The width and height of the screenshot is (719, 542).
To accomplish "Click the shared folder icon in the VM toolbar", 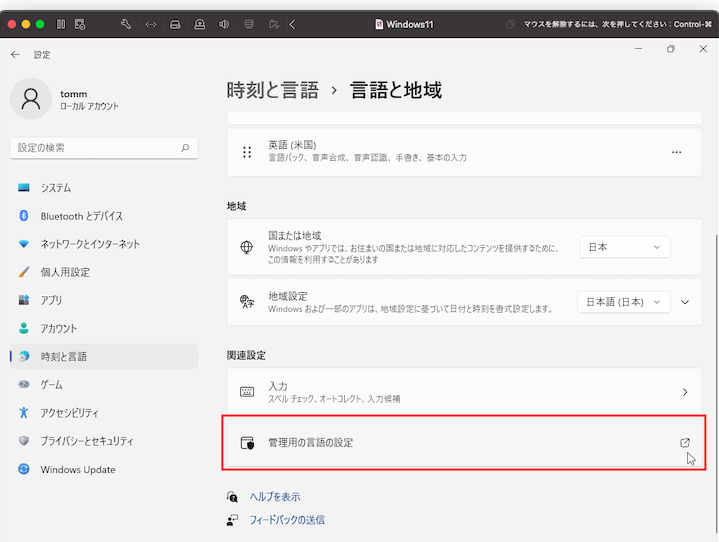I will tap(274, 24).
